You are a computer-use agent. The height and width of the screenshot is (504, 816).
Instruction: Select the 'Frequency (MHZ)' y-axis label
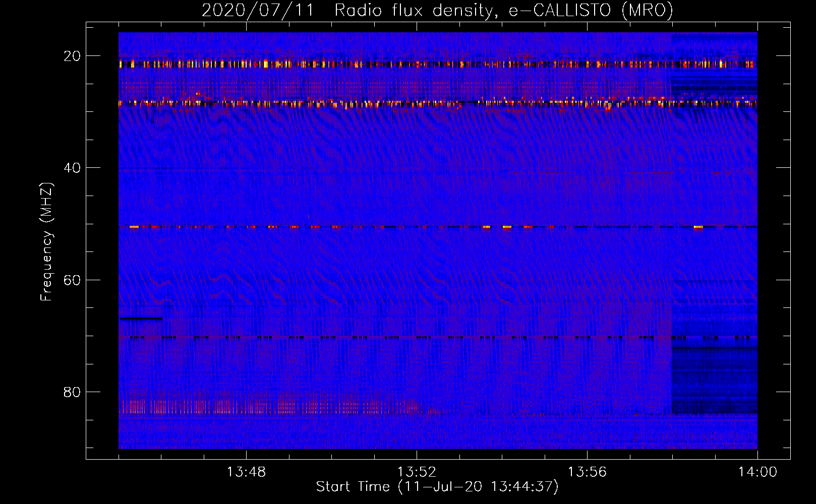[46, 242]
